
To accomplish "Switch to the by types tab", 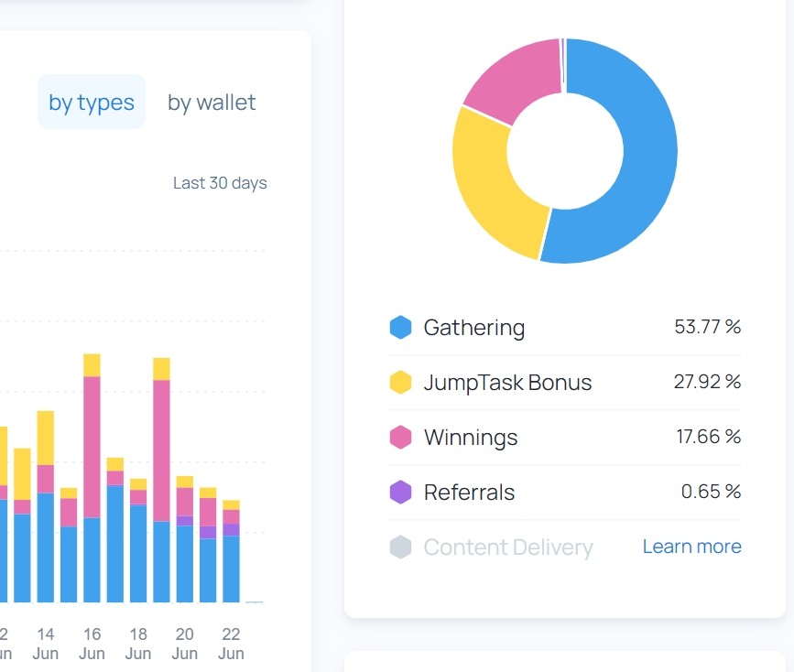I will point(92,102).
